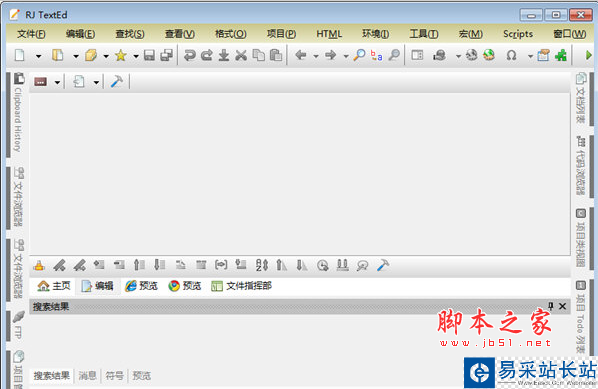Open the 编辑(E) menu

coord(80,34)
